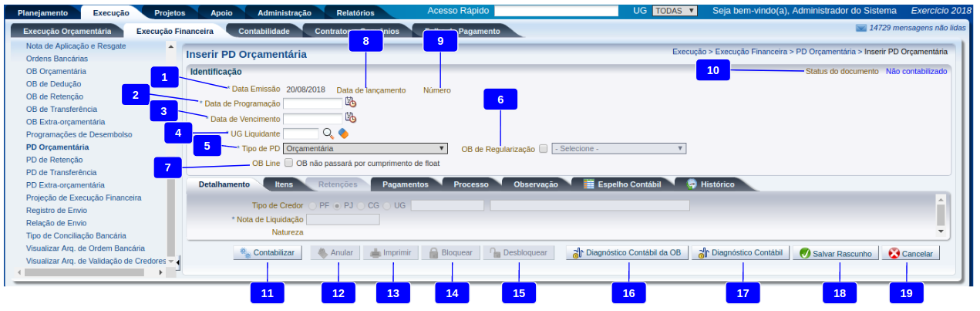
Task: Enable the OB de Regularização checkbox
Action: pos(544,149)
